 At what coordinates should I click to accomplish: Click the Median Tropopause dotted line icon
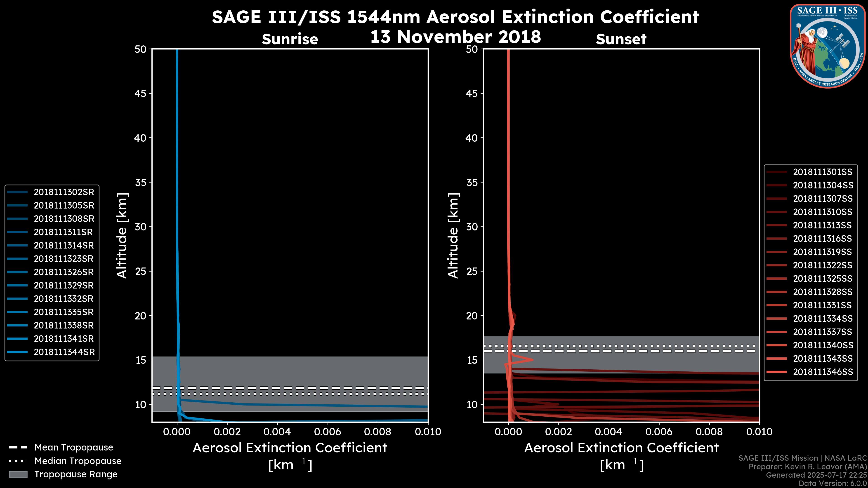(18, 461)
